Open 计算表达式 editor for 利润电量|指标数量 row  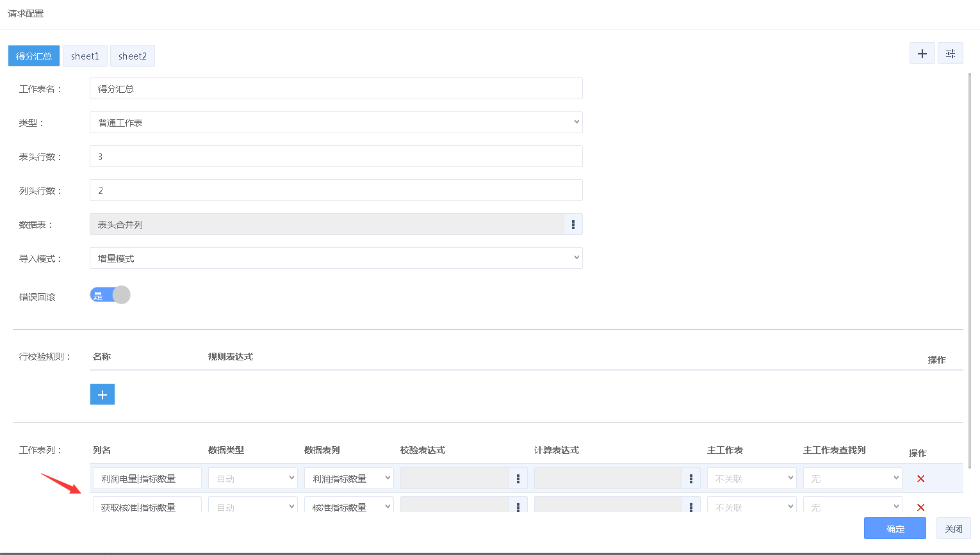[690, 479]
